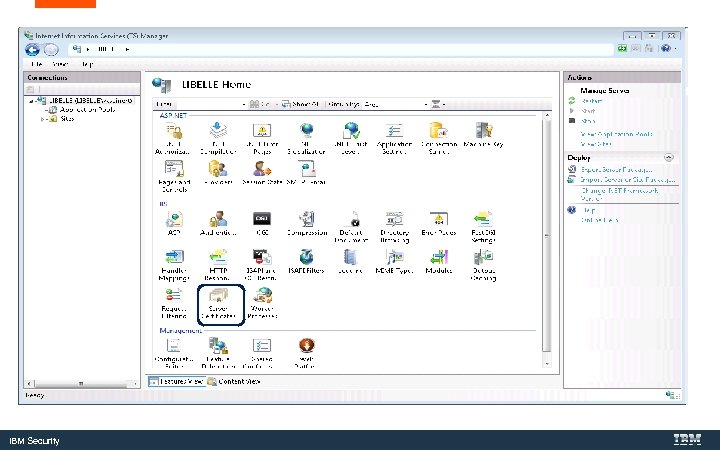Open the File menu
Viewport: 720px width, 450px height.
[x=36, y=64]
